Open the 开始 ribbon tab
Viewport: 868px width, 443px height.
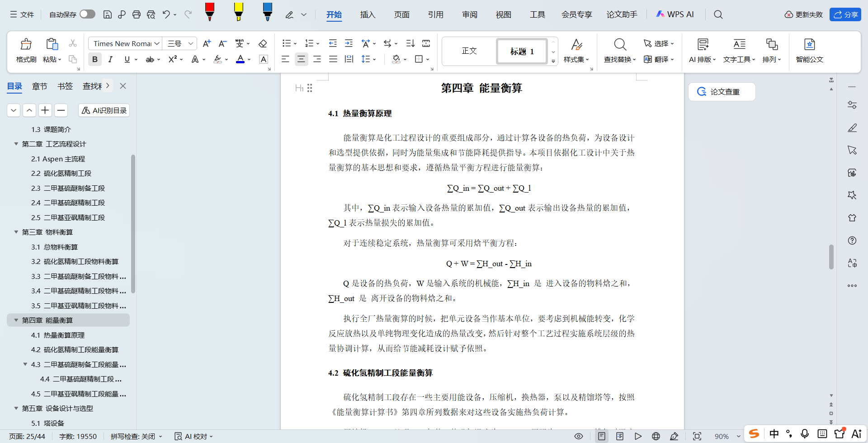334,14
